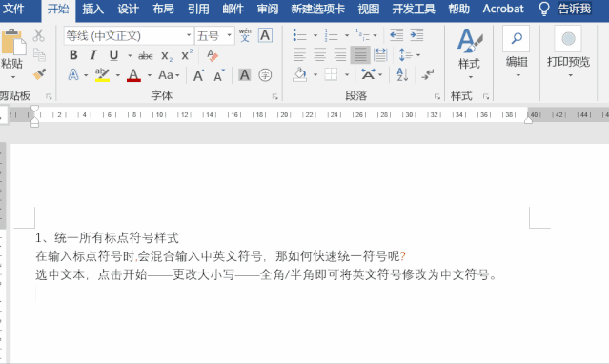Image resolution: width=609 pixels, height=364 pixels.
Task: Click the Numbering list icon
Action: tap(331, 35)
